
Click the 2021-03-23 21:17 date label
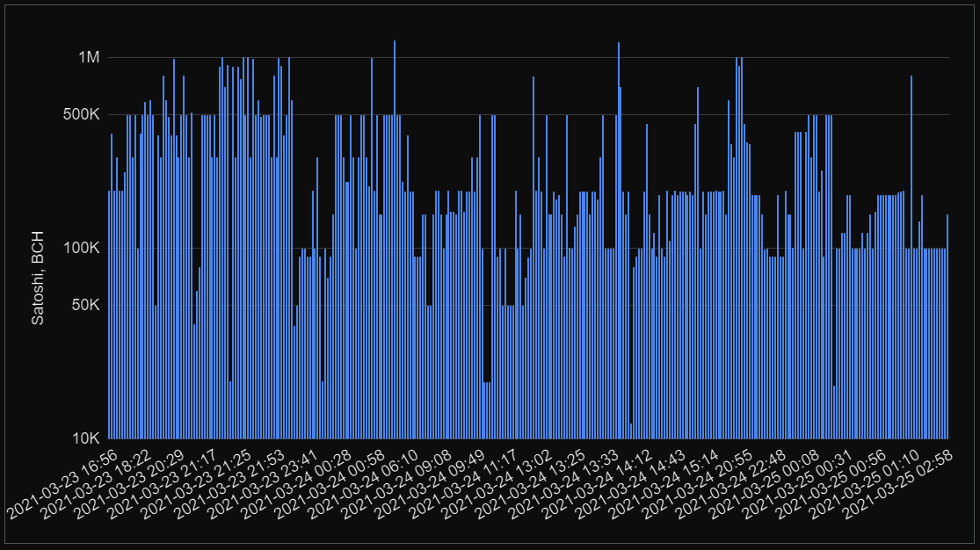(x=163, y=484)
